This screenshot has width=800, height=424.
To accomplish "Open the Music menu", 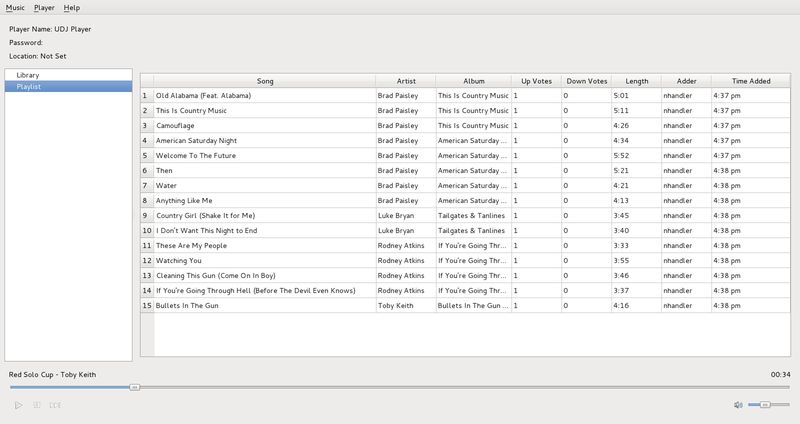I will pyautogui.click(x=15, y=8).
